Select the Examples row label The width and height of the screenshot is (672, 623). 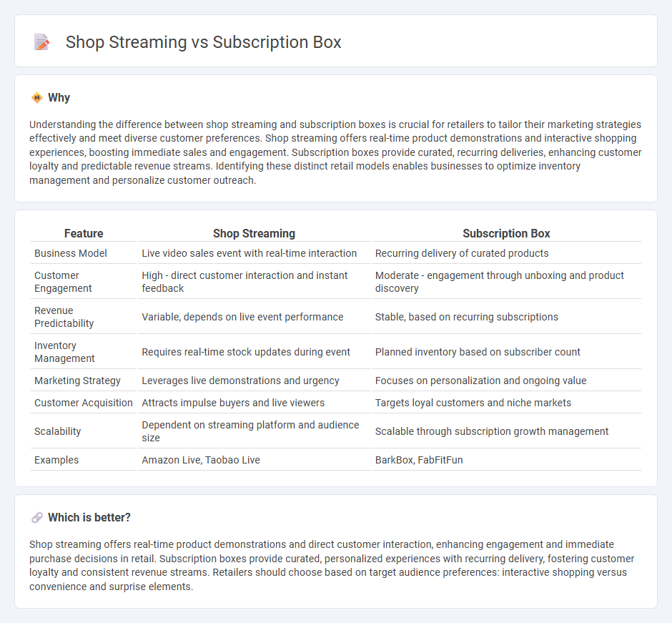(56, 460)
